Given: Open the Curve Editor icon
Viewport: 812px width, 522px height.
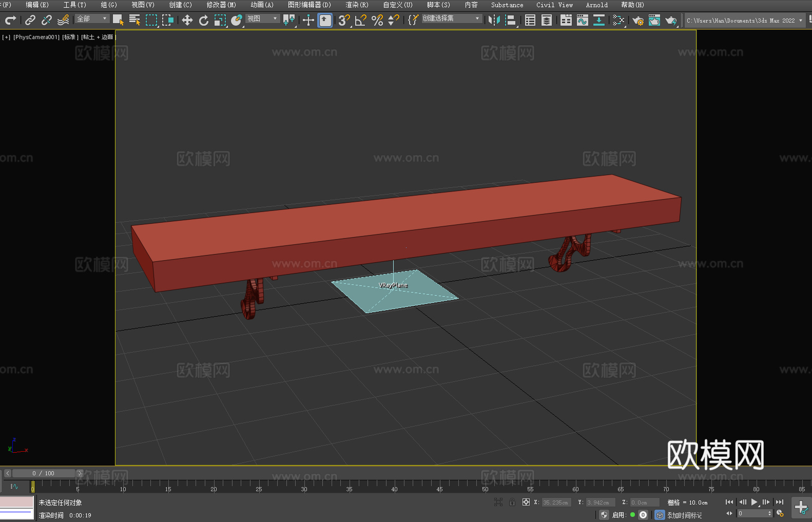Looking at the screenshot, I should (583, 20).
